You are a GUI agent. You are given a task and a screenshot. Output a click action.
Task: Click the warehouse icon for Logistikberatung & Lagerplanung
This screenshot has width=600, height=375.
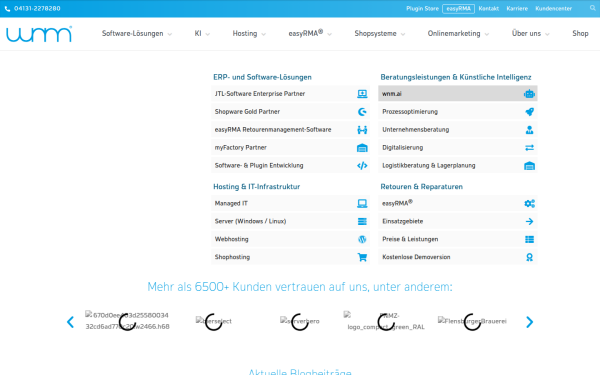point(529,166)
